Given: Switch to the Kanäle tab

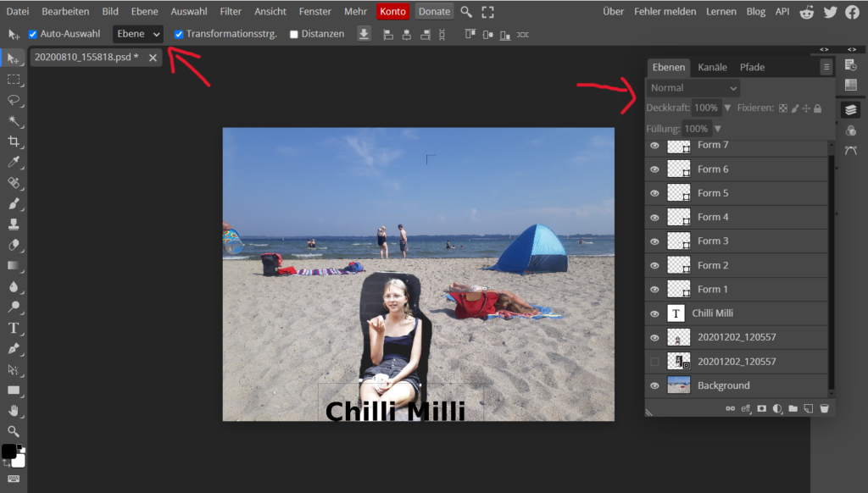Looking at the screenshot, I should [712, 67].
